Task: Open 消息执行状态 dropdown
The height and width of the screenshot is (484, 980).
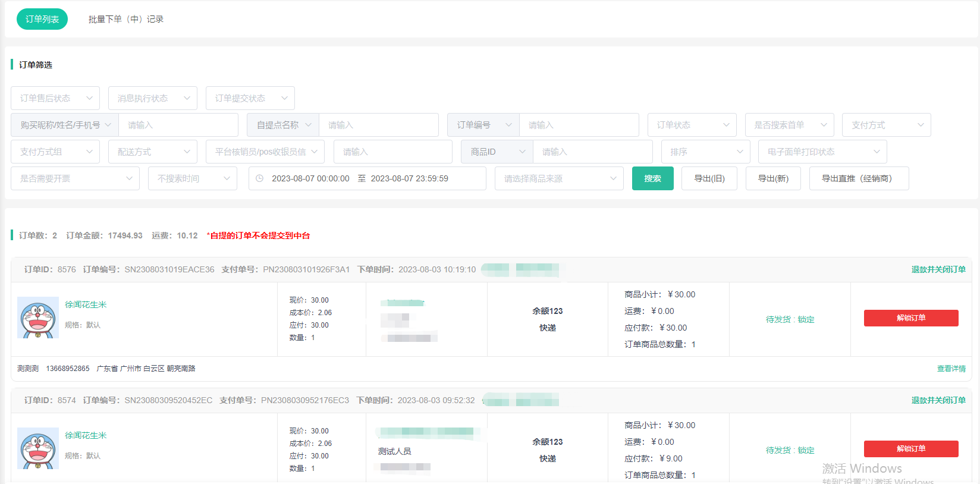Action: [153, 98]
